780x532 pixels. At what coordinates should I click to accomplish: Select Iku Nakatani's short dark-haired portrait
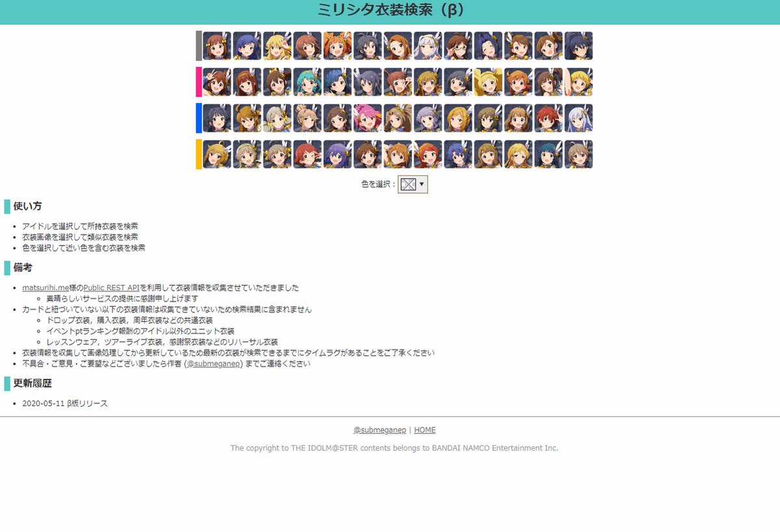[x=458, y=82]
